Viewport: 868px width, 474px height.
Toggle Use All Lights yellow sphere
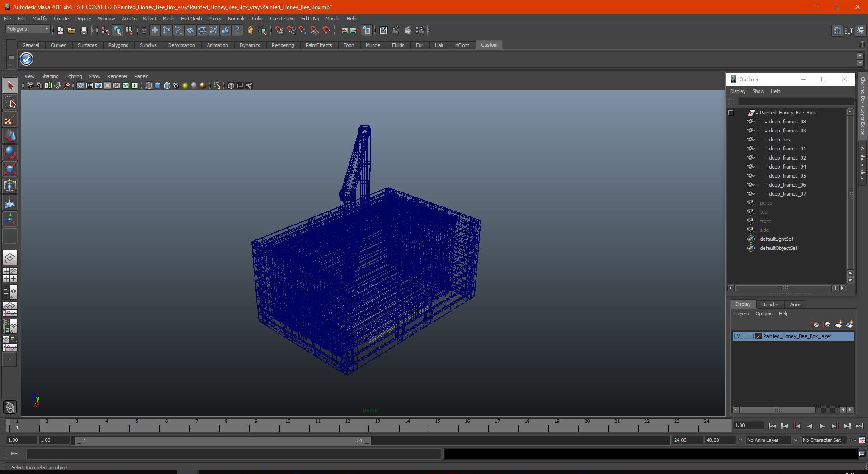click(185, 85)
